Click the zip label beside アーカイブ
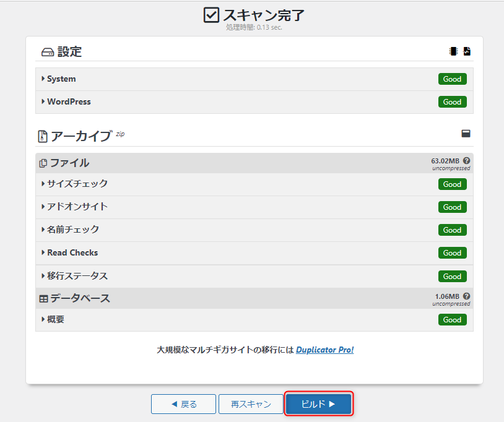The image size is (504, 422). (120, 134)
